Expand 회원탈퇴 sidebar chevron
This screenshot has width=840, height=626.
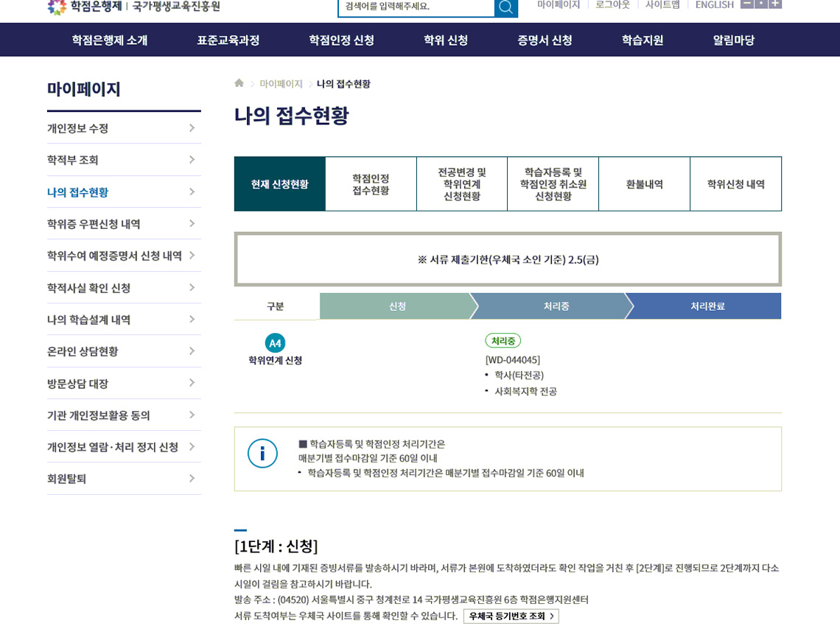(192, 479)
